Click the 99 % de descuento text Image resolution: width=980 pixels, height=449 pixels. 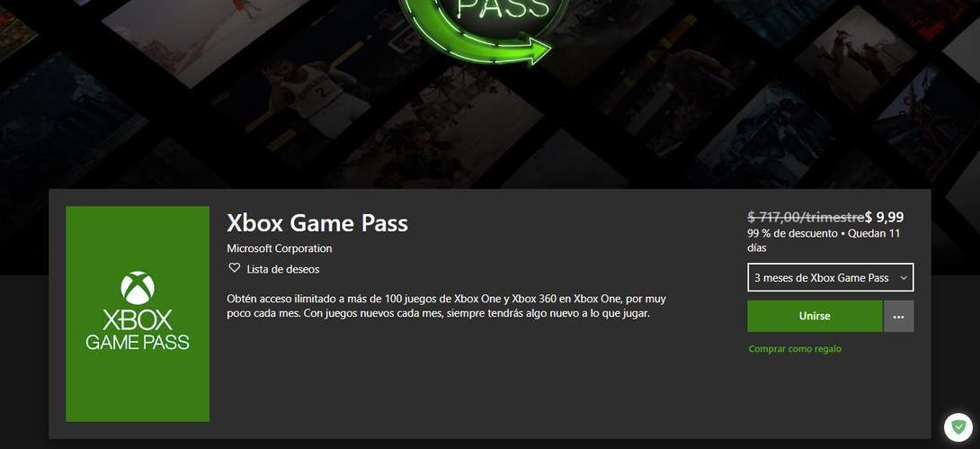(792, 233)
